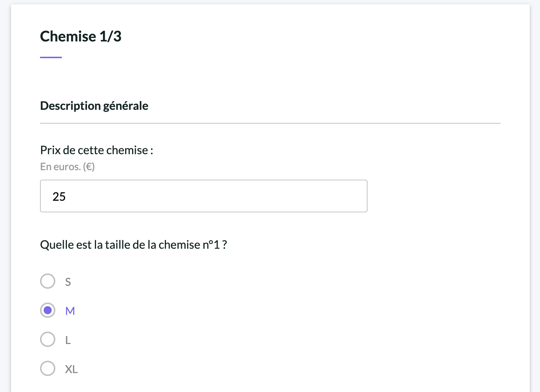Viewport: 540px width, 392px height.
Task: Click the shirt size question text
Action: [134, 245]
